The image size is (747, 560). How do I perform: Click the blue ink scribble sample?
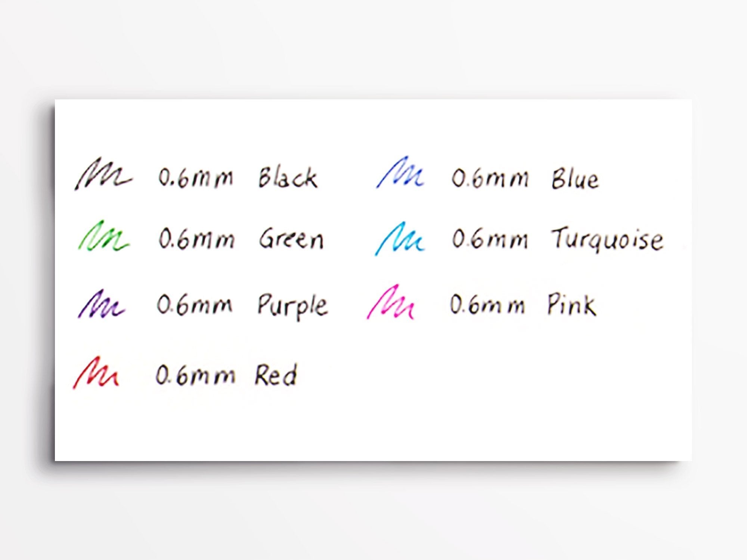[x=400, y=173]
